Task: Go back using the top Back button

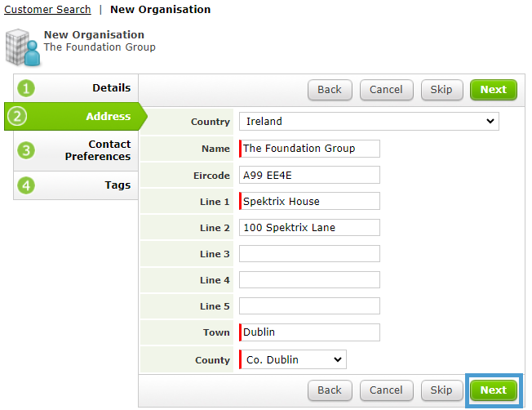Action: [x=330, y=90]
